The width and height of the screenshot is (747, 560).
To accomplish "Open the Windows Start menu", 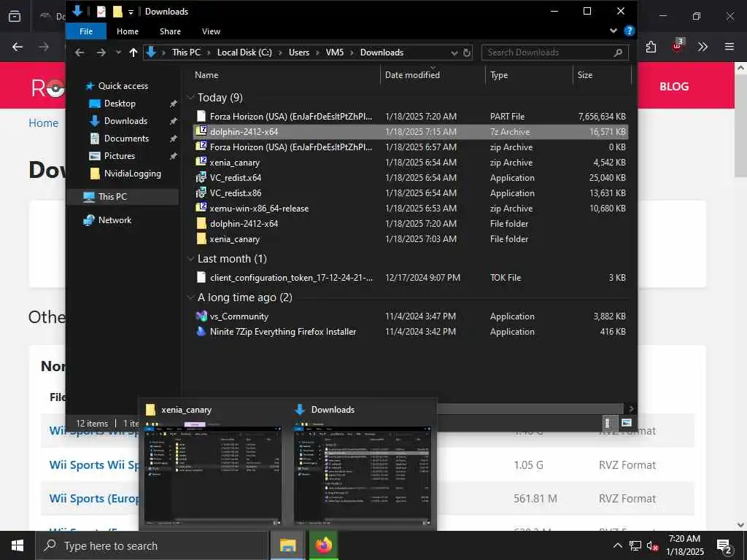I will coord(18,545).
